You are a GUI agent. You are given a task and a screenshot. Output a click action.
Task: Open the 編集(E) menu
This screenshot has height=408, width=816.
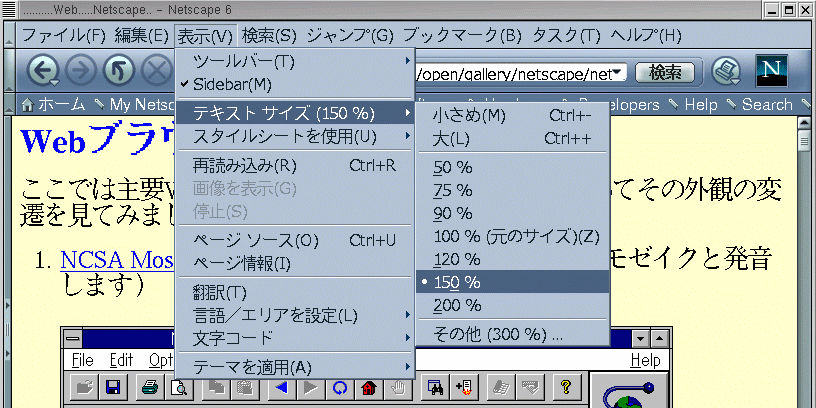(142, 36)
